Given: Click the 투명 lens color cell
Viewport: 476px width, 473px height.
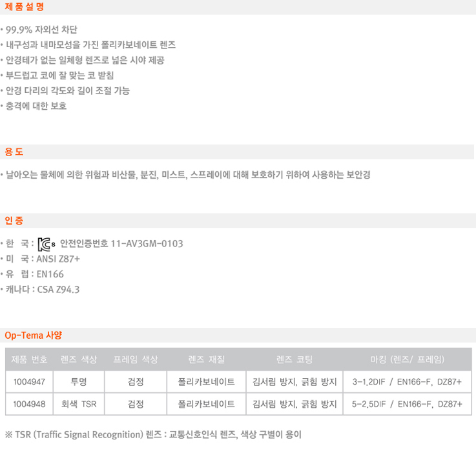Looking at the screenshot, I should point(79,381).
